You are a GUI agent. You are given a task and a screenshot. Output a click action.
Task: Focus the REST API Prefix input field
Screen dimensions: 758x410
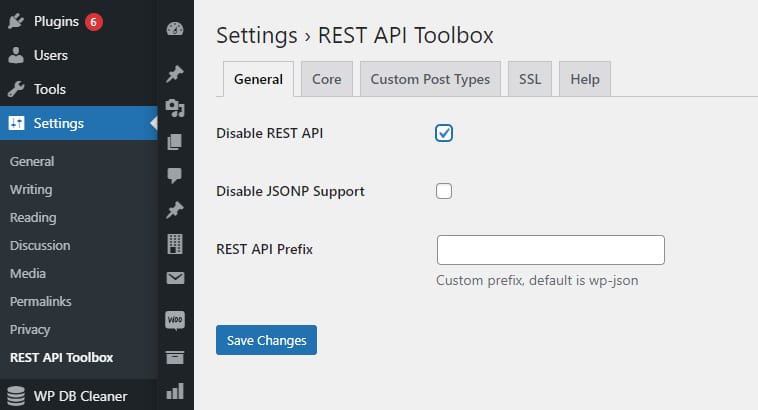551,250
